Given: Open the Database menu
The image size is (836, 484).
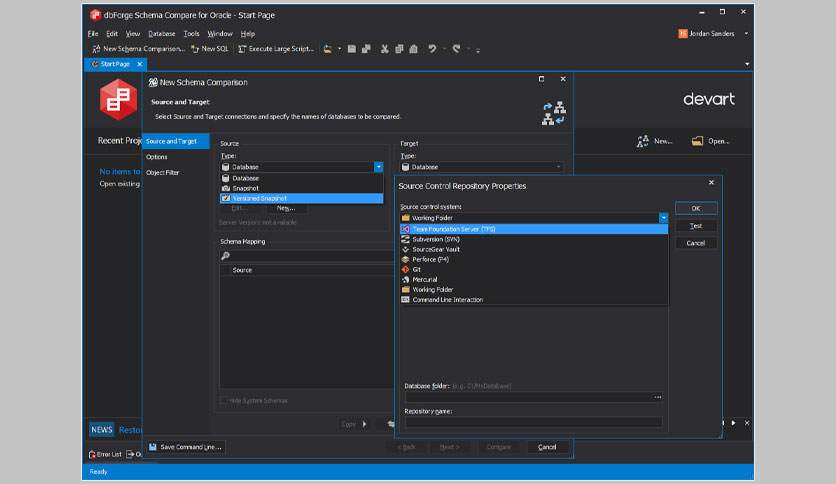Looking at the screenshot, I should (162, 34).
